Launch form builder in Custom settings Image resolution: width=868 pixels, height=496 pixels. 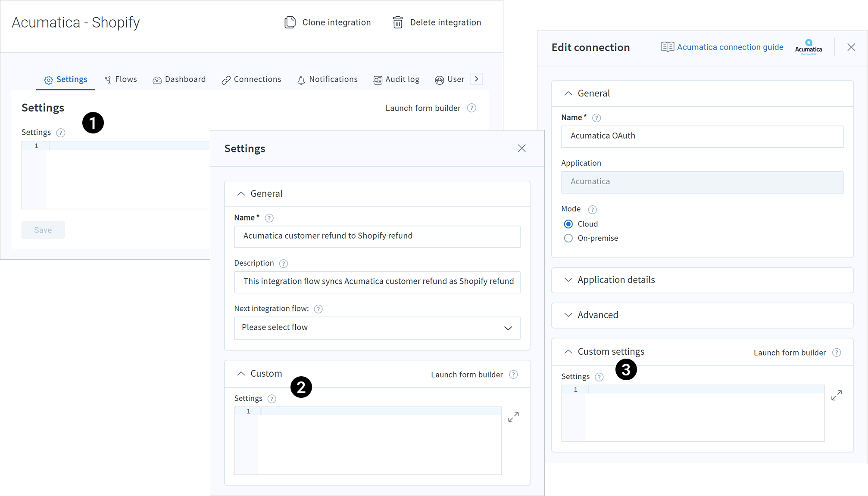(790, 353)
